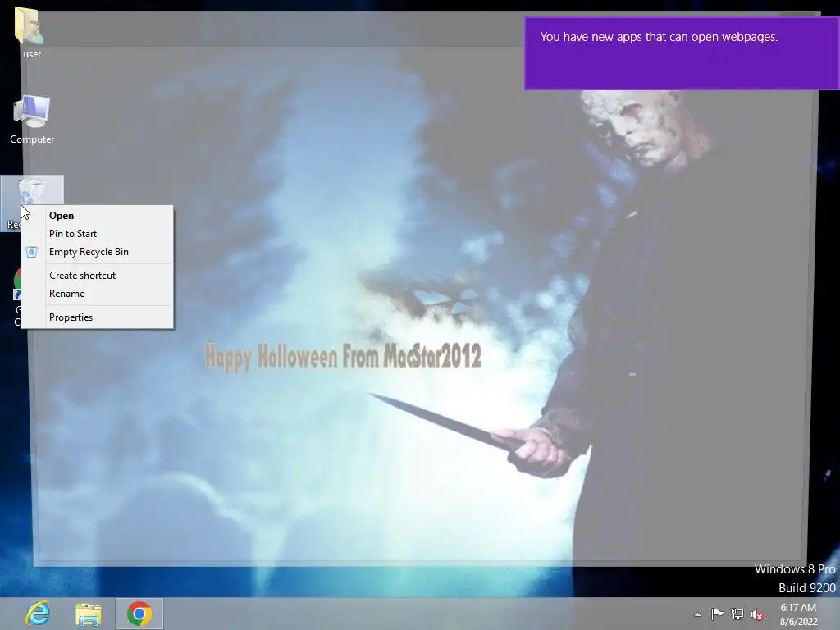840x630 pixels.
Task: Open the clock showing 6:17 AM
Action: (798, 614)
